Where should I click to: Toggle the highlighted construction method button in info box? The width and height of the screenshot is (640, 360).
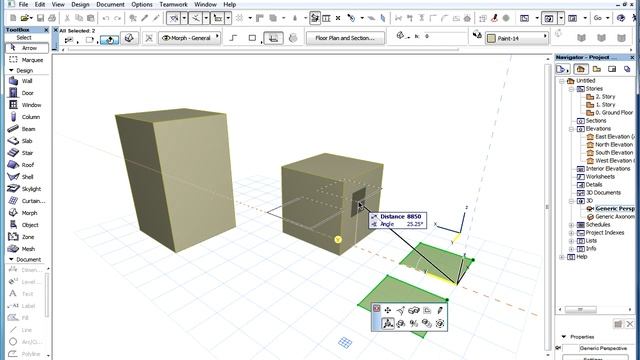(109, 39)
